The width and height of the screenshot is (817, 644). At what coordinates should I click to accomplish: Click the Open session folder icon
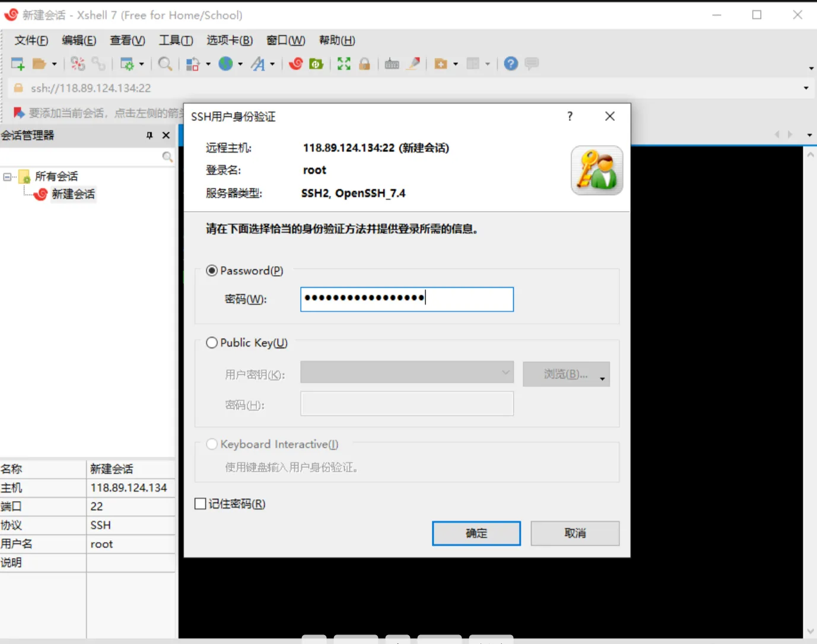click(39, 63)
